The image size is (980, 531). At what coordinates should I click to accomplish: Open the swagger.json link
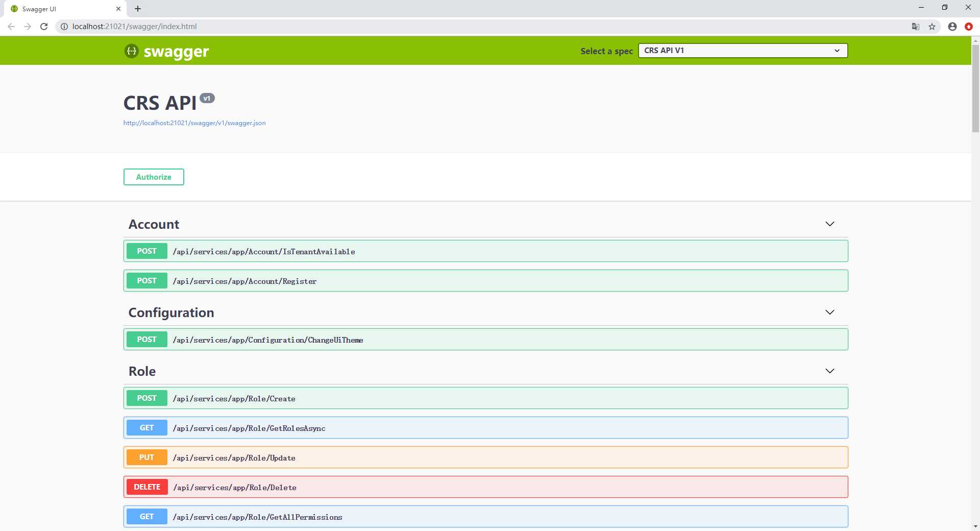click(194, 123)
